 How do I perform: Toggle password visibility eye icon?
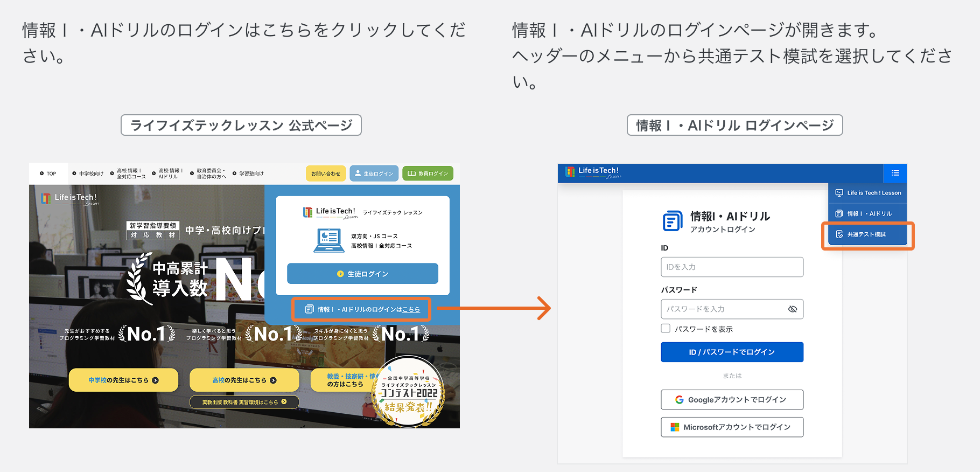[x=792, y=309]
